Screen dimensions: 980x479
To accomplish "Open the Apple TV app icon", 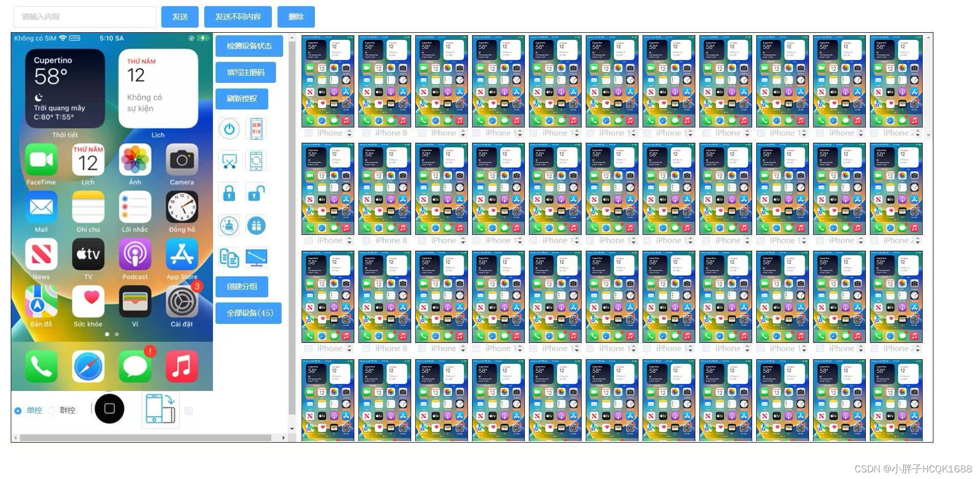I will pos(88,254).
